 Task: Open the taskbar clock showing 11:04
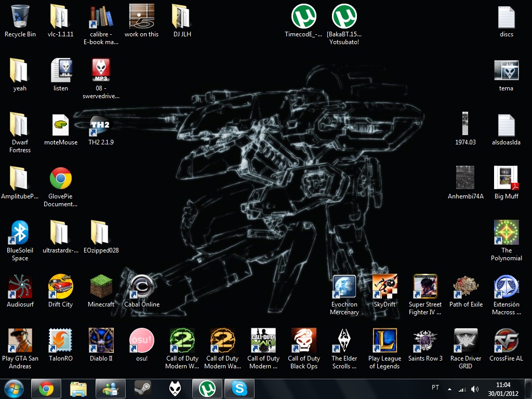(x=503, y=389)
